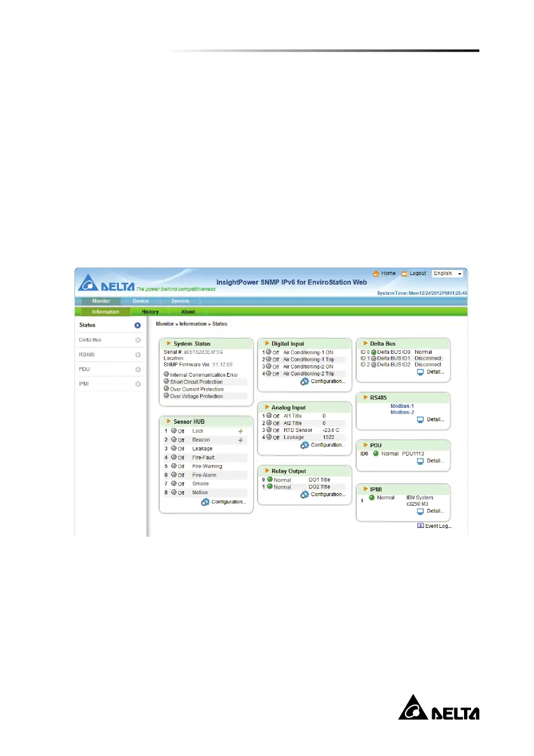
Task: Click the 'IBM System x3250 M3' text
Action: [419, 501]
